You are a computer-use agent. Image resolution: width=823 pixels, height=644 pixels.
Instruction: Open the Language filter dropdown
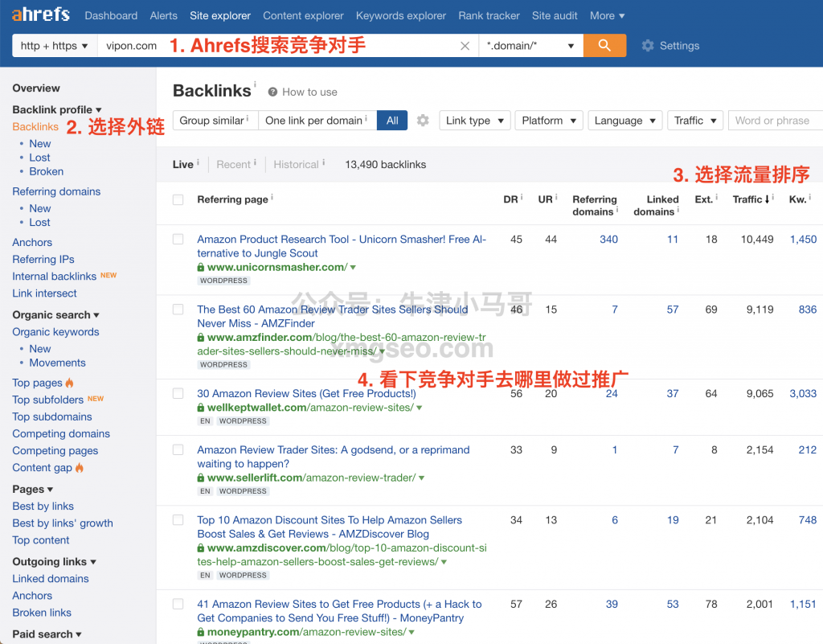[x=625, y=120]
